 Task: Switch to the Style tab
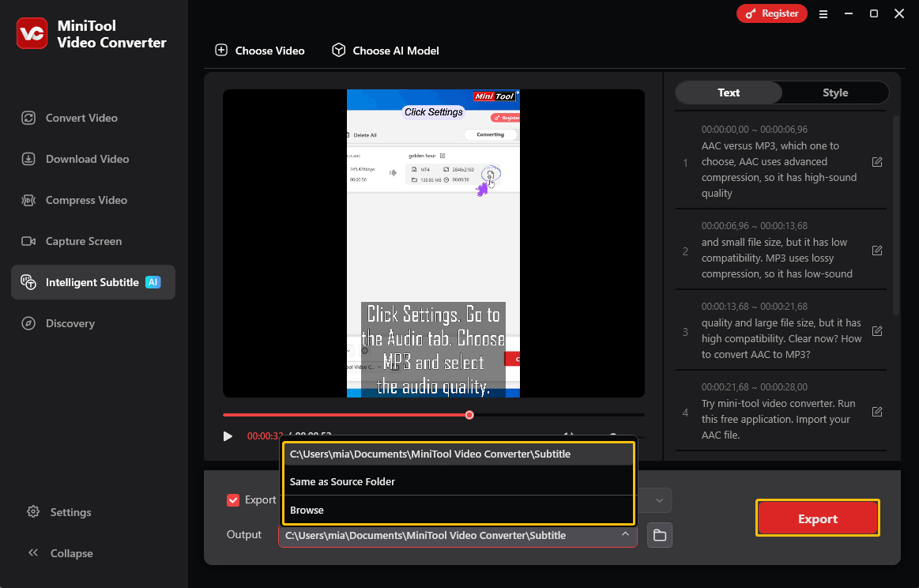[835, 92]
